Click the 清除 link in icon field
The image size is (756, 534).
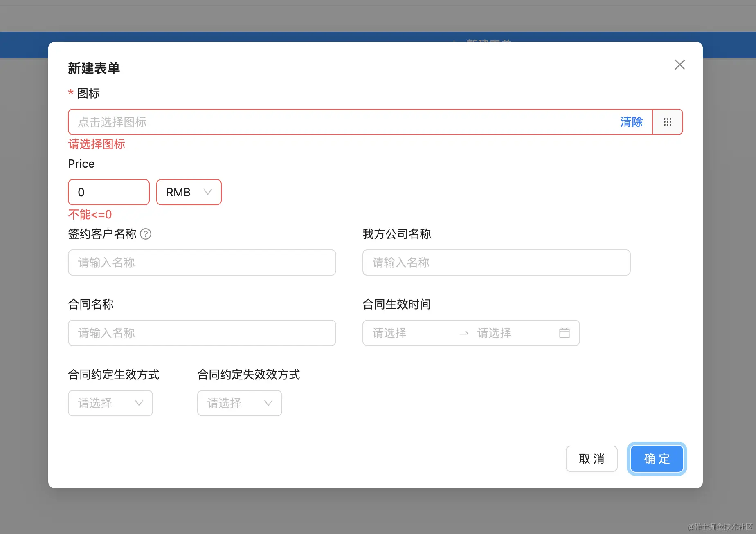pyautogui.click(x=631, y=122)
